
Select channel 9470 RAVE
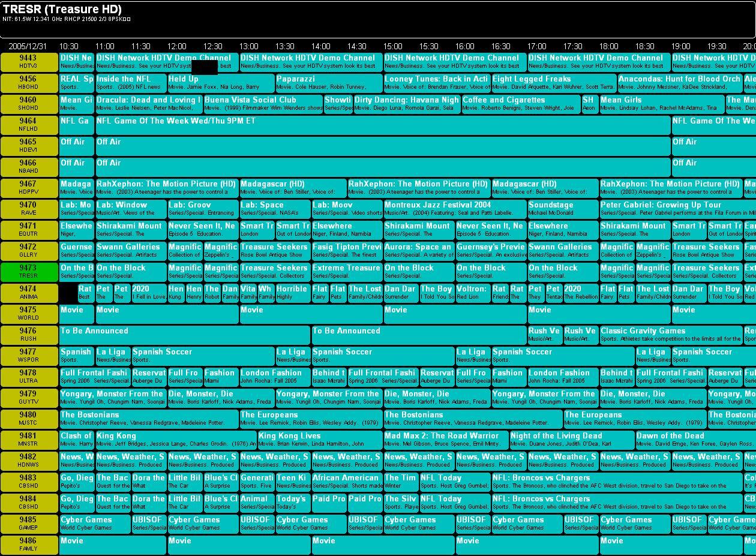(29, 209)
